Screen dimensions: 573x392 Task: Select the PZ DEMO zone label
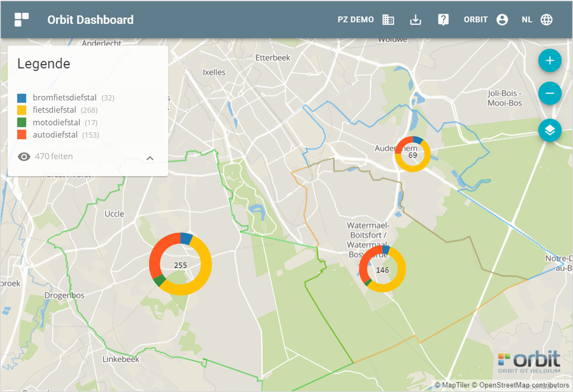point(355,19)
